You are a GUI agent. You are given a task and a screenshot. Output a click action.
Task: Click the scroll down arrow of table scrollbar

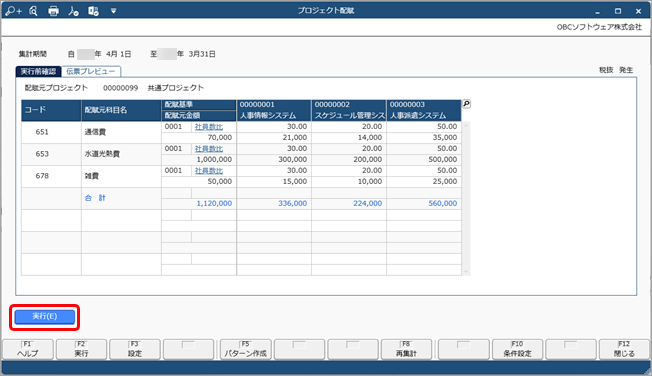coord(466,272)
